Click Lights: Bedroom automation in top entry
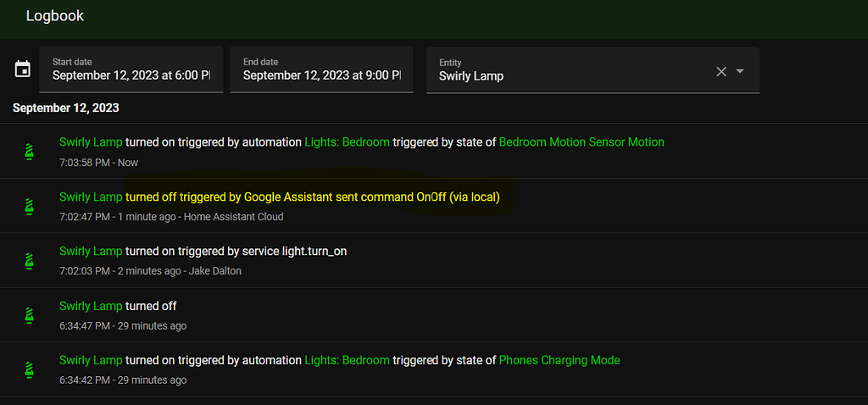868x405 pixels. pyautogui.click(x=347, y=142)
